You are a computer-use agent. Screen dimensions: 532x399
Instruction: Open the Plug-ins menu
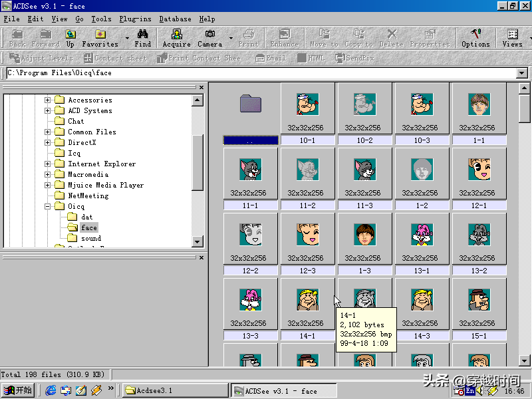pyautogui.click(x=135, y=19)
